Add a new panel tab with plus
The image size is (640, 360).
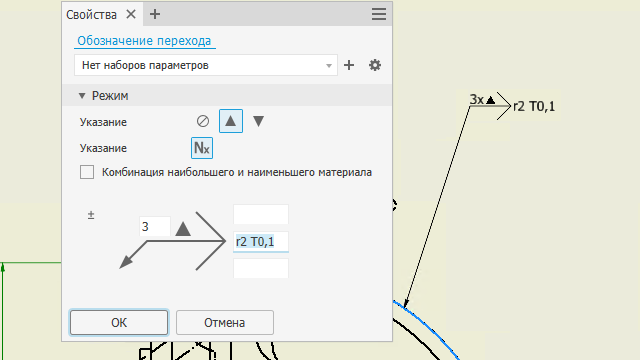tap(155, 14)
